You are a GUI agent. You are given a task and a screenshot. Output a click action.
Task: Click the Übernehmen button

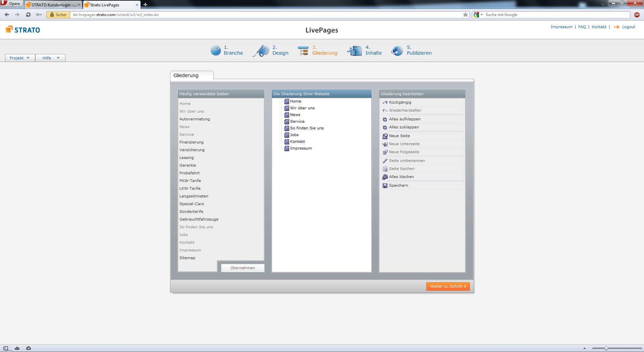coord(243,268)
